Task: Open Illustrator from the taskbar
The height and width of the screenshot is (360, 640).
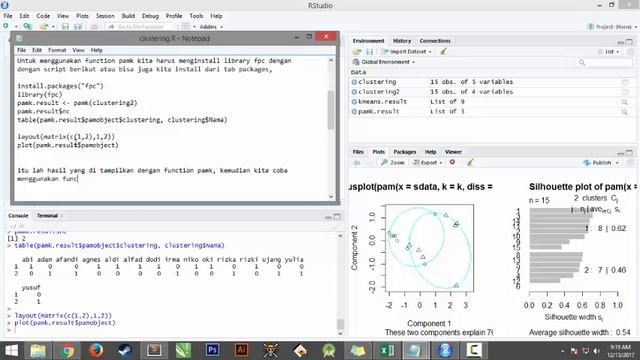Action: click(x=241, y=350)
